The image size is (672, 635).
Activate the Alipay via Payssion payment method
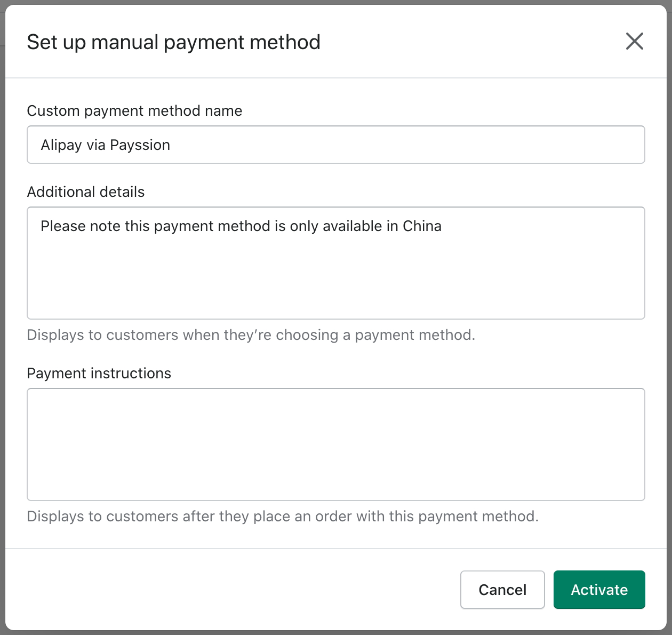(x=599, y=590)
